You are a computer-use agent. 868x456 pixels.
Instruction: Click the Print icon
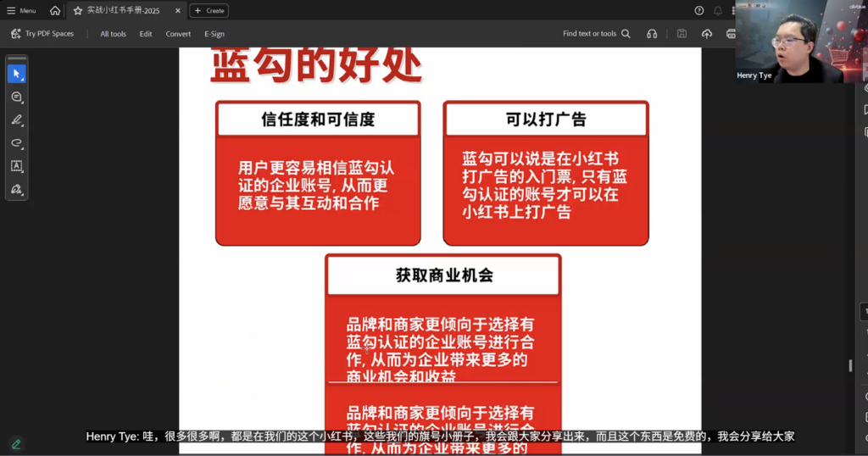coord(731,34)
